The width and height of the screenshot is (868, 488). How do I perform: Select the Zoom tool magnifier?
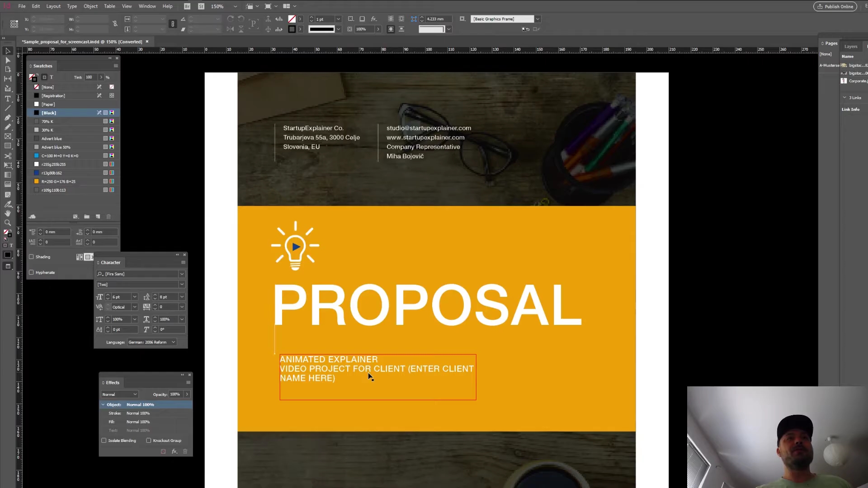tap(8, 223)
